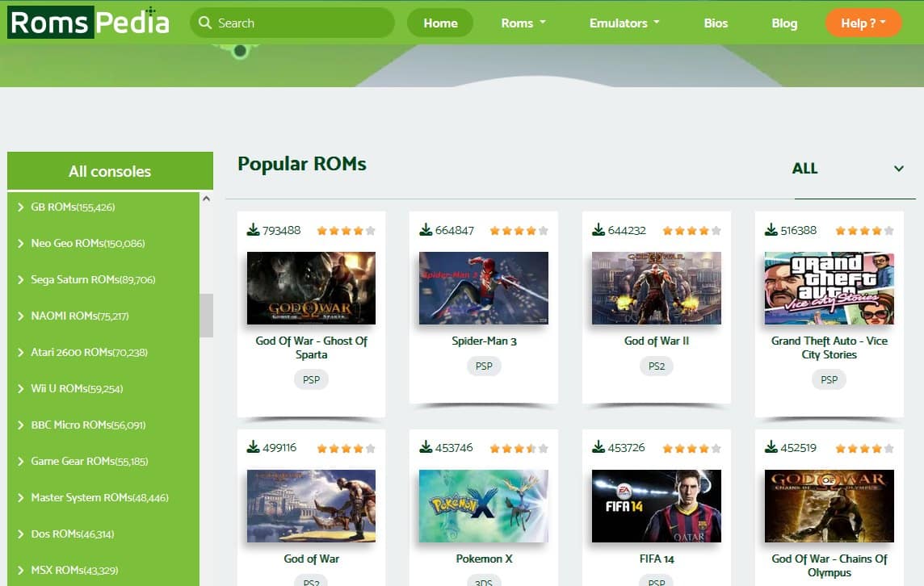Click the PSP tag under Spider-Man 3
Screen dimensions: 924x586
(484, 366)
